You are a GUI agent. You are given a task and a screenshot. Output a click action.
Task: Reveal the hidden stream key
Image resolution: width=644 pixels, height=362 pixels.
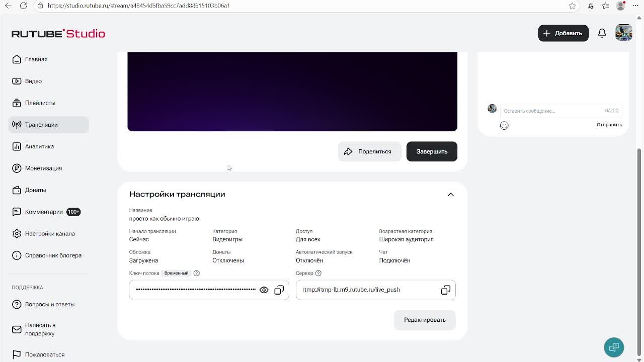(264, 290)
